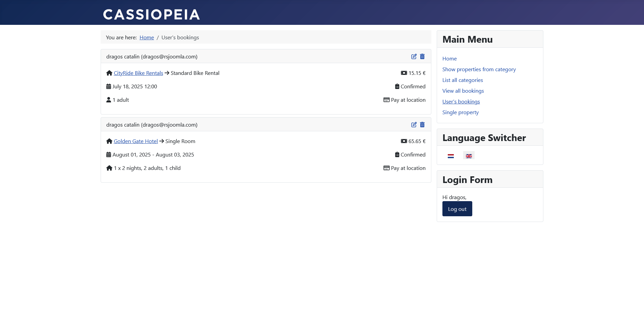Open Home from the Main Menu
644x318 pixels.
(449, 58)
